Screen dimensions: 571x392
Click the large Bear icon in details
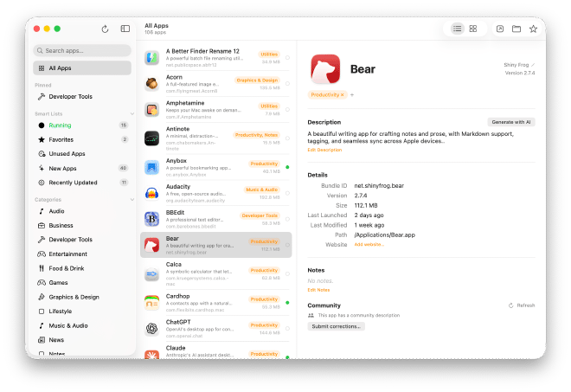(x=325, y=69)
